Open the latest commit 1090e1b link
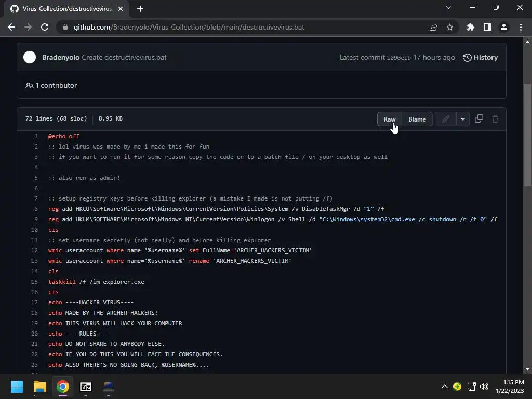Viewport: 532px width, 399px height. [398, 58]
